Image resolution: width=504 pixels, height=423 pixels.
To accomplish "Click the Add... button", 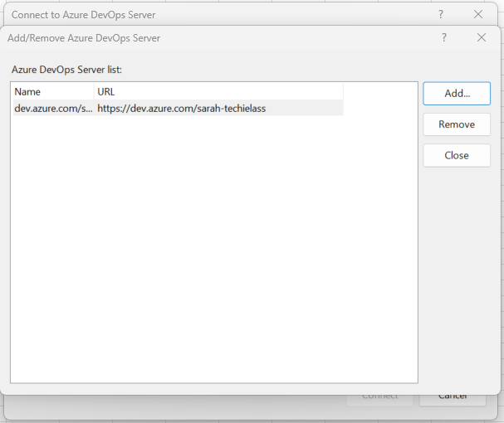I will coord(456,94).
